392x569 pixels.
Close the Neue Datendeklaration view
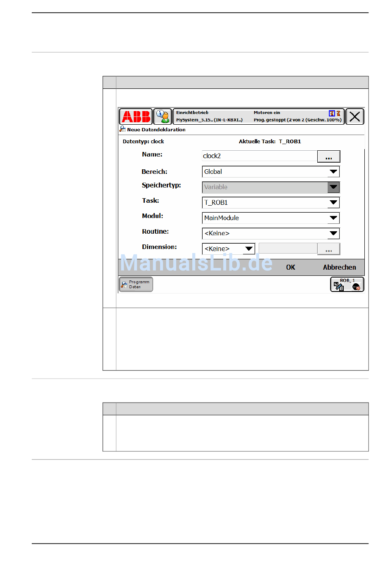[x=354, y=116]
